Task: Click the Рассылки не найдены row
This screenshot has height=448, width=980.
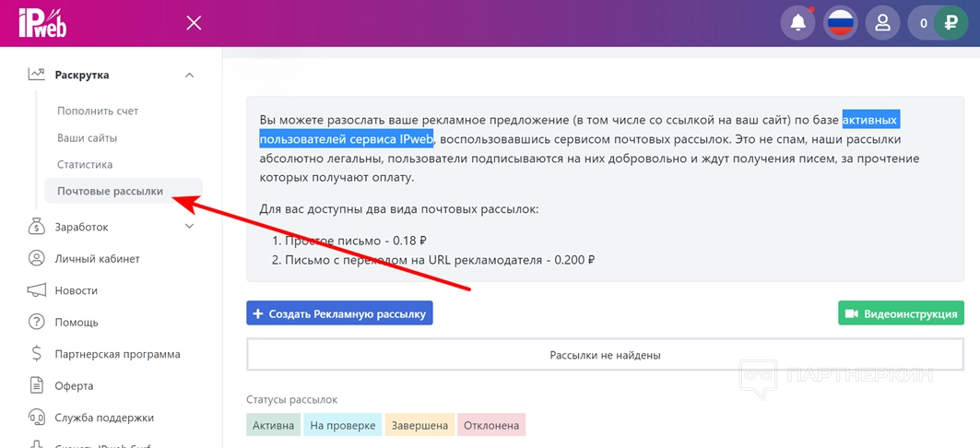Action: (x=605, y=355)
